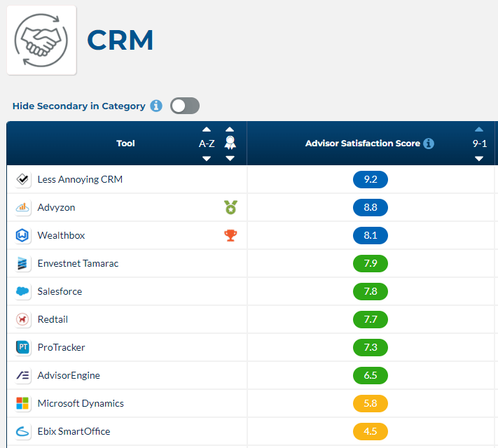Click the Tool column header label
Image resolution: width=498 pixels, height=448 pixels.
tap(125, 143)
